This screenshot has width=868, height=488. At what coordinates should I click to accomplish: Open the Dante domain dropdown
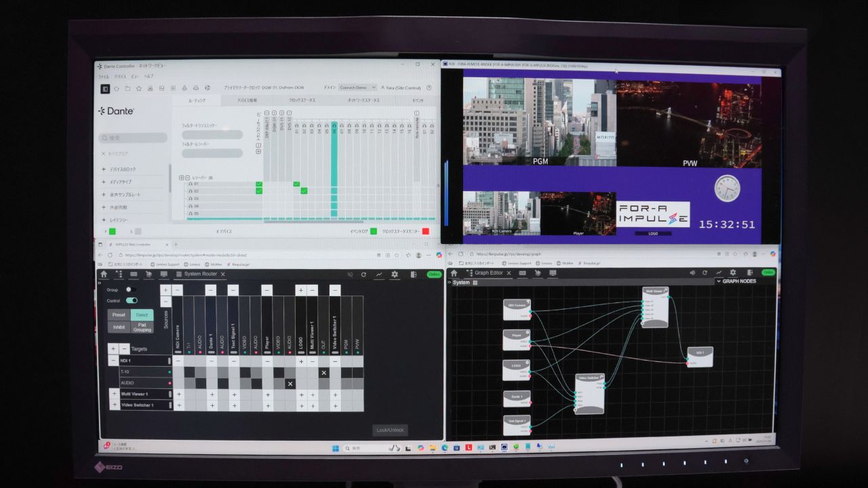click(x=358, y=87)
